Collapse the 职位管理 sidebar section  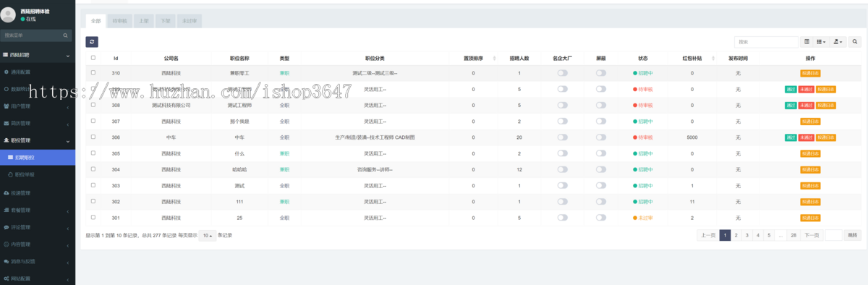click(x=68, y=141)
